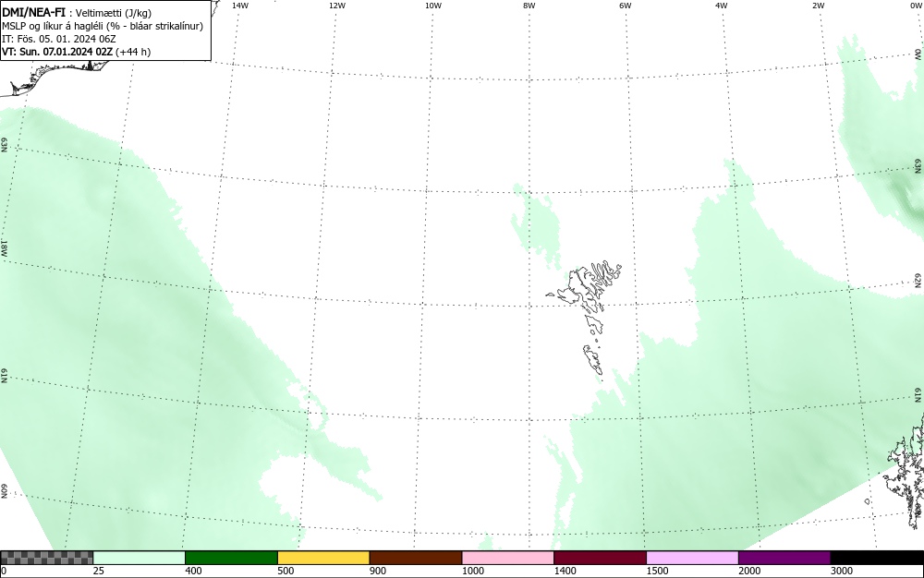This screenshot has height=578, width=924.
Task: Click the legend value "1000"
Action: click(x=472, y=571)
